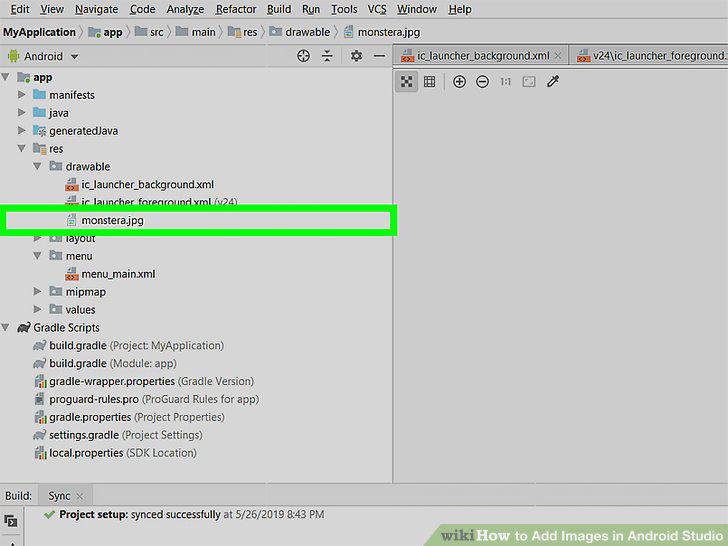Click the src breadcrumb
Image resolution: width=728 pixels, height=546 pixels.
(149, 32)
